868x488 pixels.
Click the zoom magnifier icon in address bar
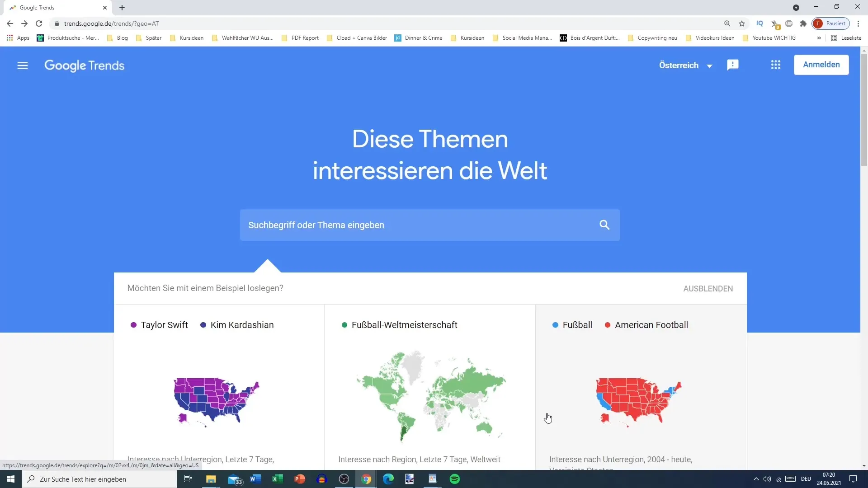pos(727,23)
